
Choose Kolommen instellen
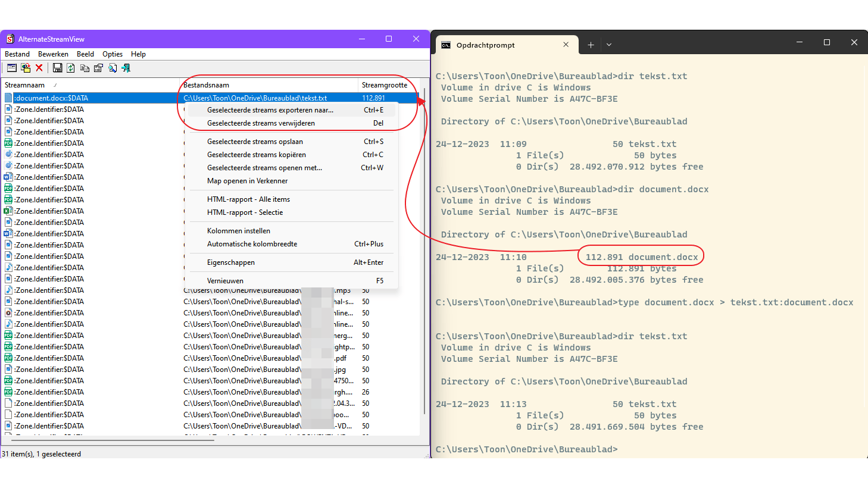(292, 231)
